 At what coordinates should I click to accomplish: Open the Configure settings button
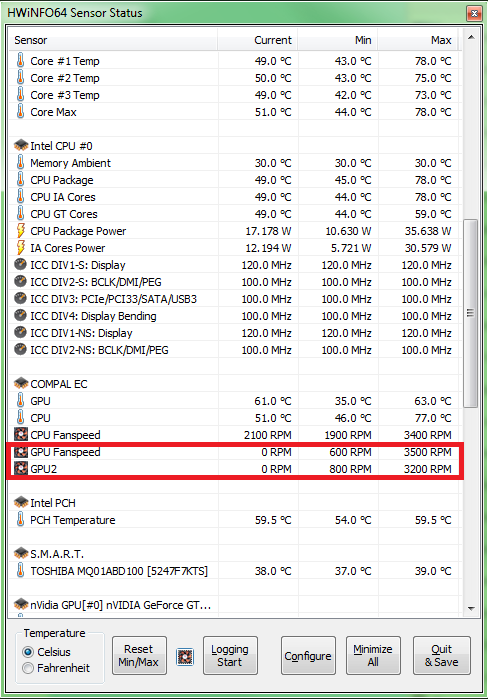point(308,655)
